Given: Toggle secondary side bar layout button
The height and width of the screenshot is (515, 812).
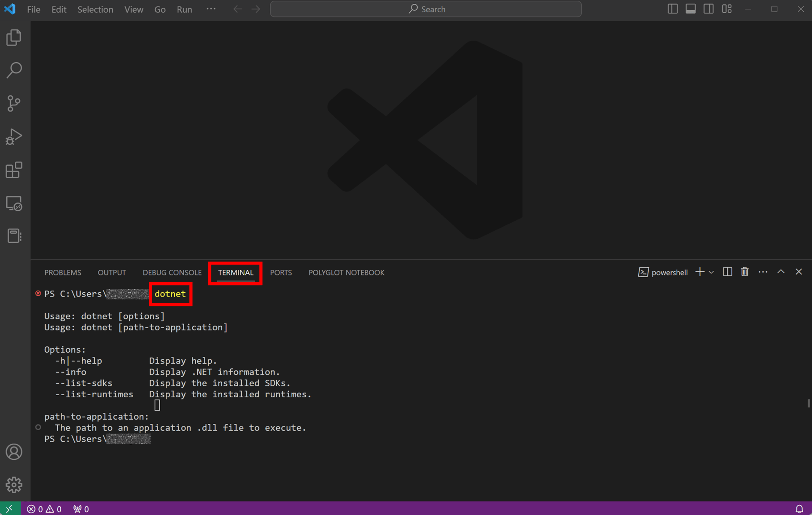Looking at the screenshot, I should pos(709,9).
